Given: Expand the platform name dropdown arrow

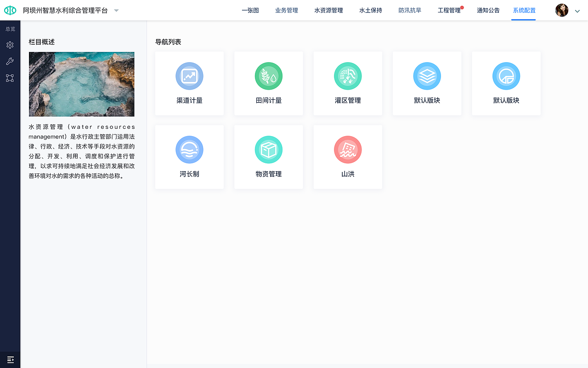Looking at the screenshot, I should point(116,10).
